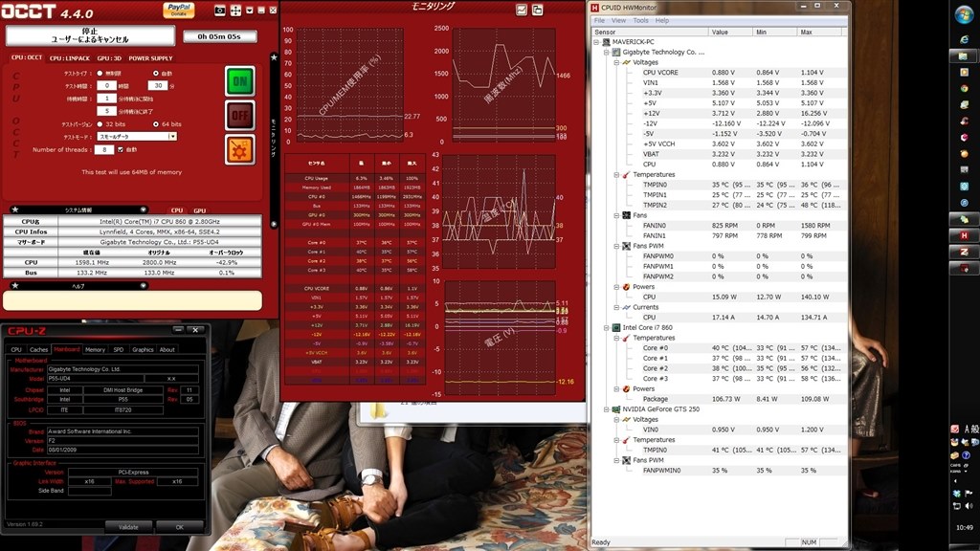Collapse the Fans PWM node

(x=616, y=246)
